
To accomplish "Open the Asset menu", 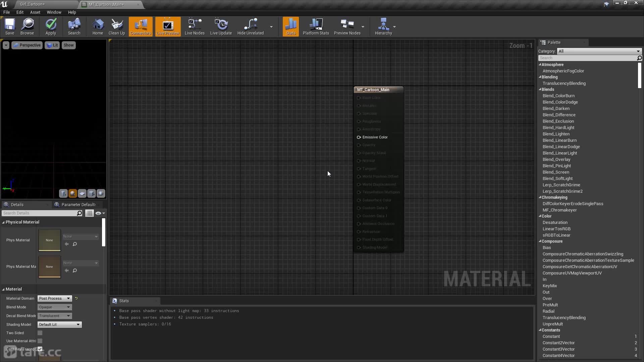I will 35,12.
